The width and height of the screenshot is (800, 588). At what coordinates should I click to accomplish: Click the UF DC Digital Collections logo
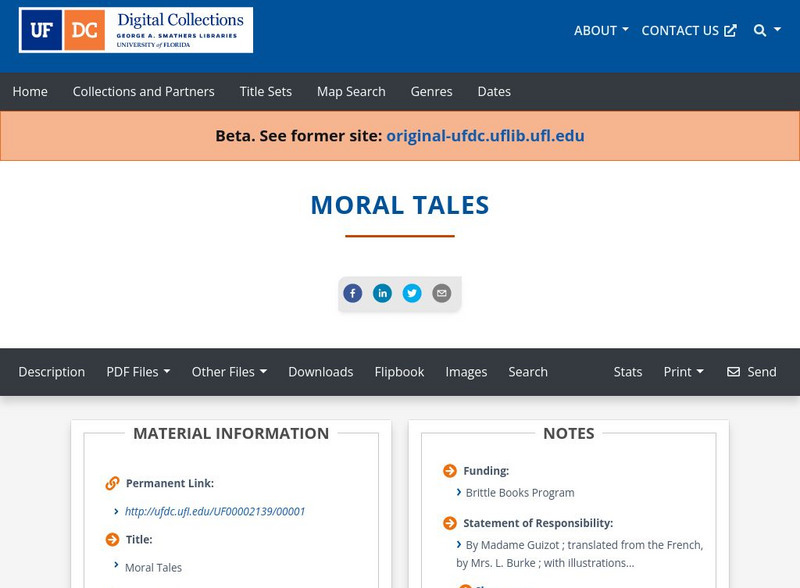135,31
